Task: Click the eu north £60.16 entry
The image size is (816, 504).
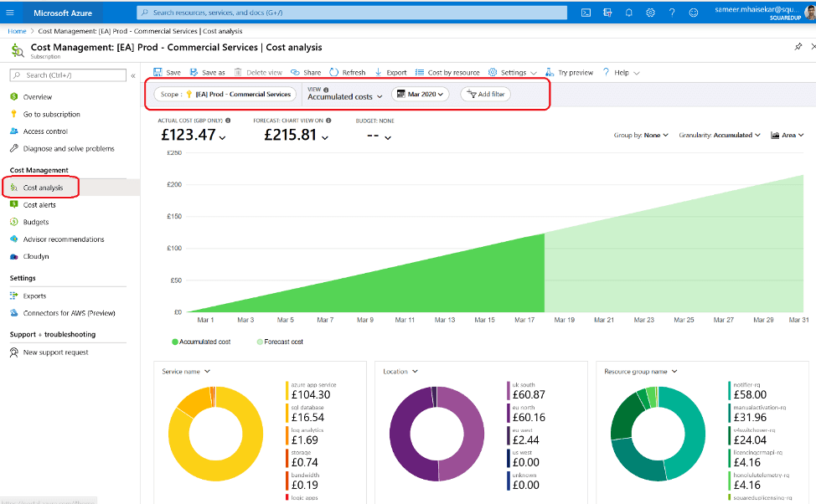Action: pos(526,414)
